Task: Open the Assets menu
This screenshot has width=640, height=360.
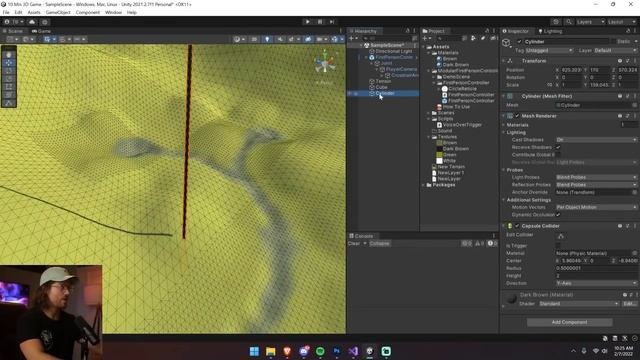Action: coord(34,12)
